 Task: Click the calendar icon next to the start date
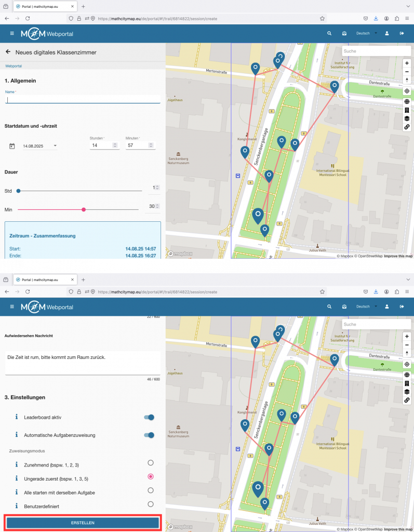[x=12, y=147]
